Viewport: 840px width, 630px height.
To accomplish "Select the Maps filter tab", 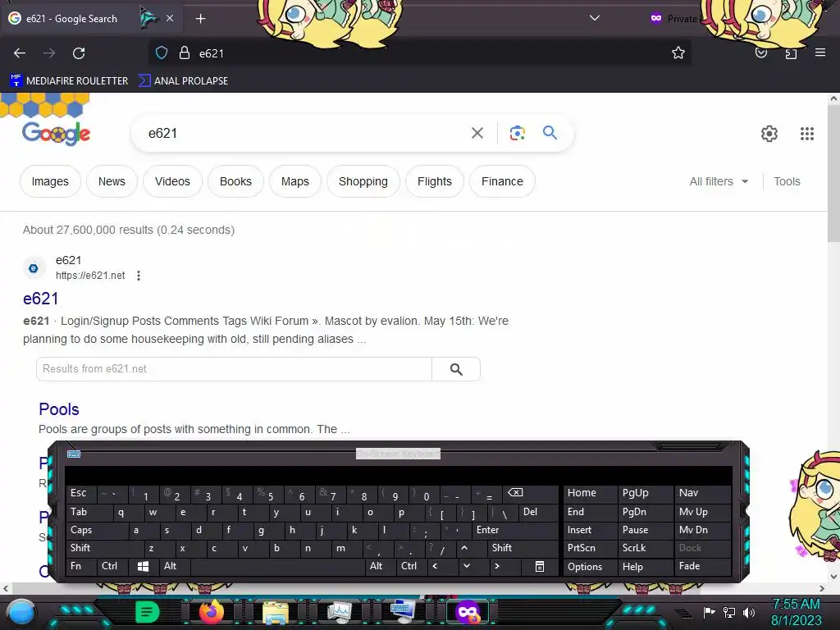I will [295, 181].
